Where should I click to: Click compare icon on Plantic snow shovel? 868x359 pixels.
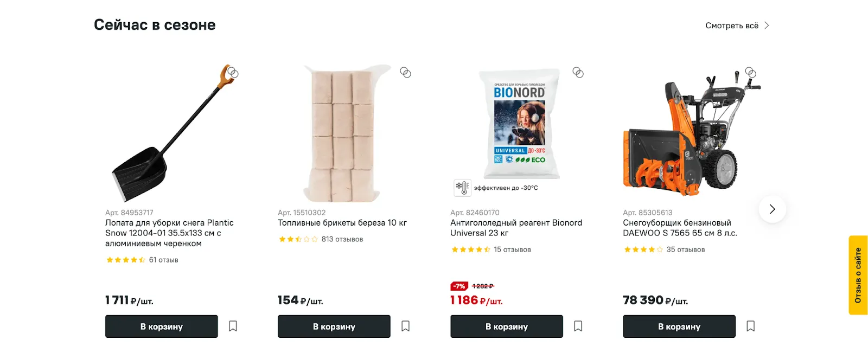coord(233,73)
